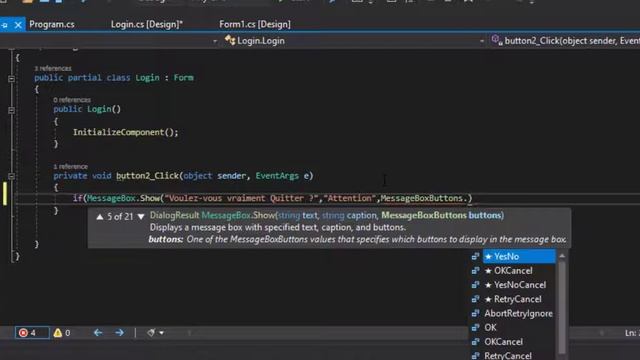Click the yellow warning indicator showing 0

[x=62, y=333]
